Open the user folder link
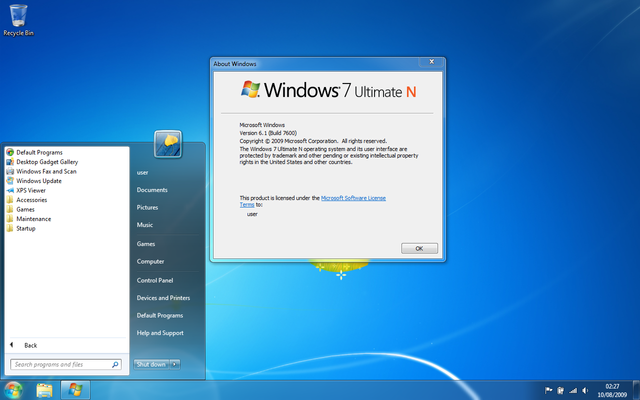This screenshot has height=400, width=640. coord(142,172)
